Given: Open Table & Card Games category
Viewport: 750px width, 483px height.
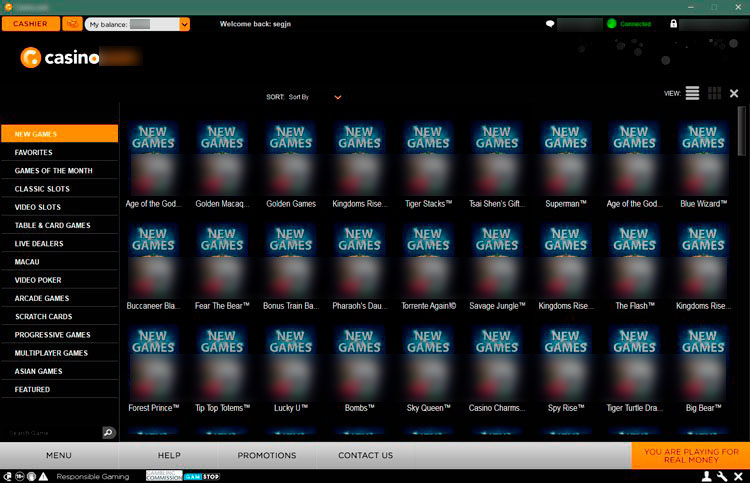Looking at the screenshot, I should coord(60,225).
